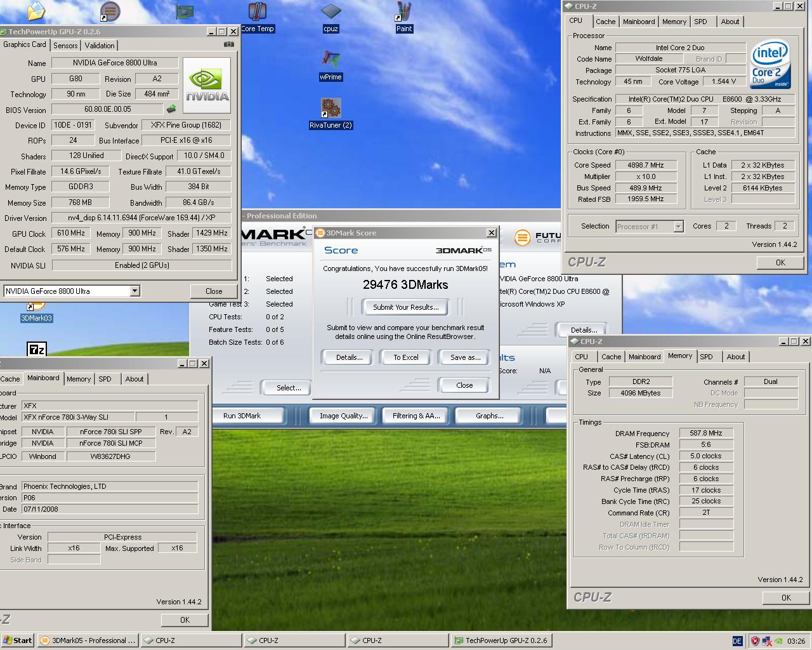Image resolution: width=812 pixels, height=650 pixels.
Task: Open the 7z desktop icon
Action: (37, 348)
